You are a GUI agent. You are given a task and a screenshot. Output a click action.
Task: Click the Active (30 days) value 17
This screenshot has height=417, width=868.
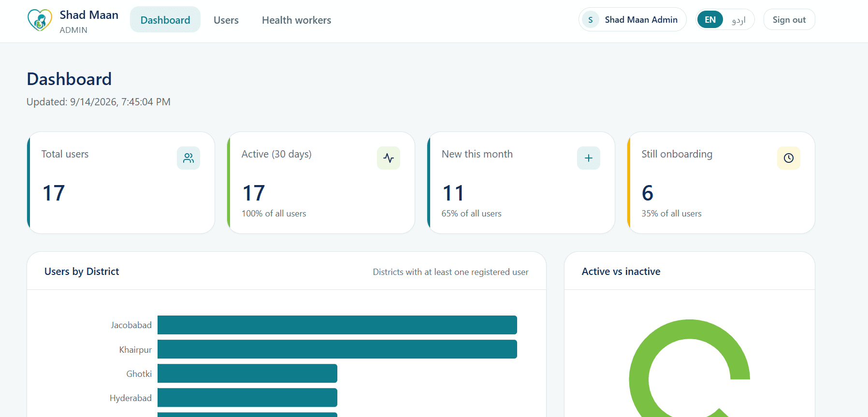point(254,193)
